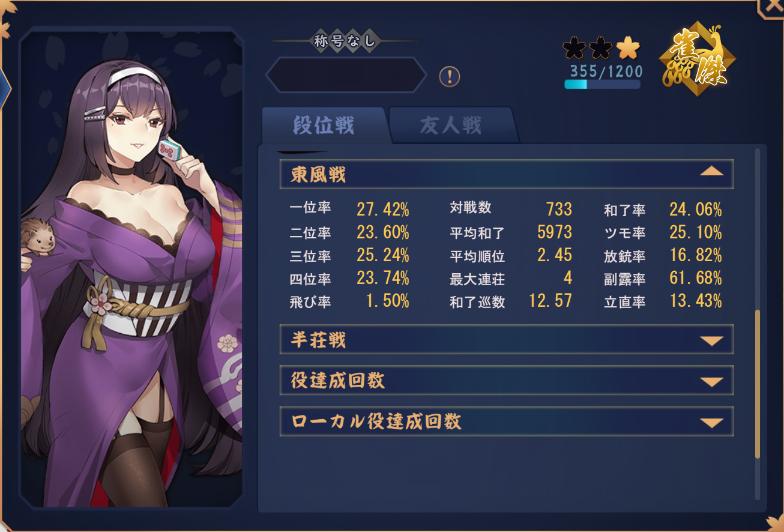The width and height of the screenshot is (784, 532).
Task: Collapse the 東風戦 section arrow
Action: pos(712,172)
